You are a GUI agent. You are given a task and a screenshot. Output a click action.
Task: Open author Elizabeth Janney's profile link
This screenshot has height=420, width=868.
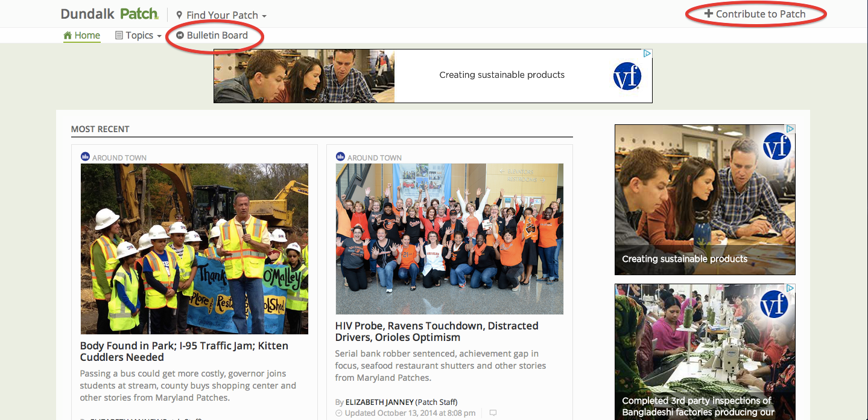pyautogui.click(x=379, y=402)
